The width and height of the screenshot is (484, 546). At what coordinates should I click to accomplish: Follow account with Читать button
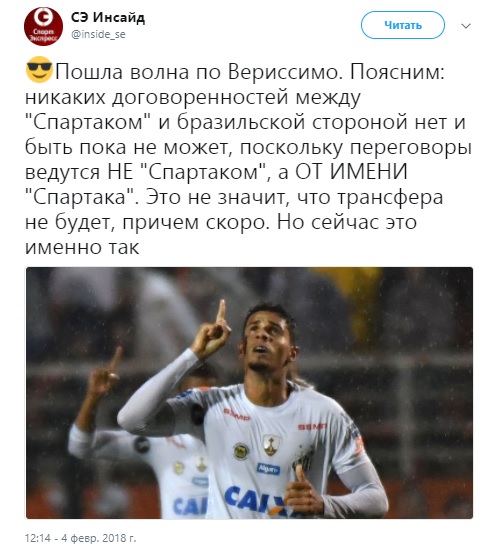click(x=403, y=25)
